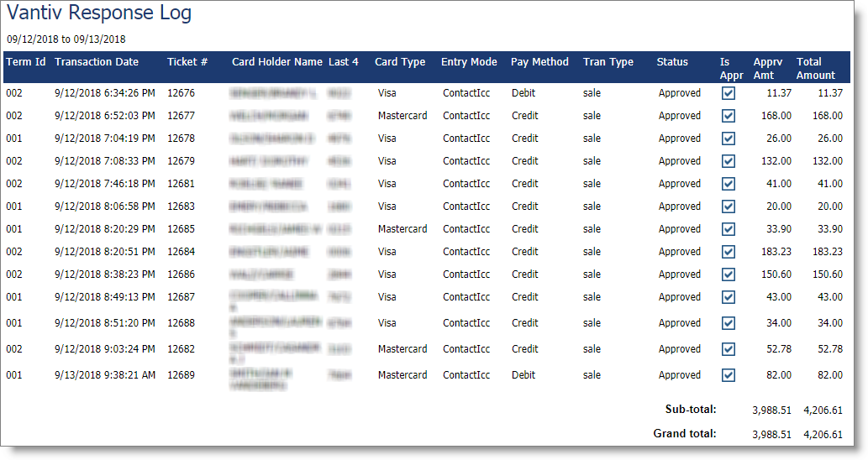The height and width of the screenshot is (460, 868).
Task: Select ticket number 12683
Action: pyautogui.click(x=181, y=206)
